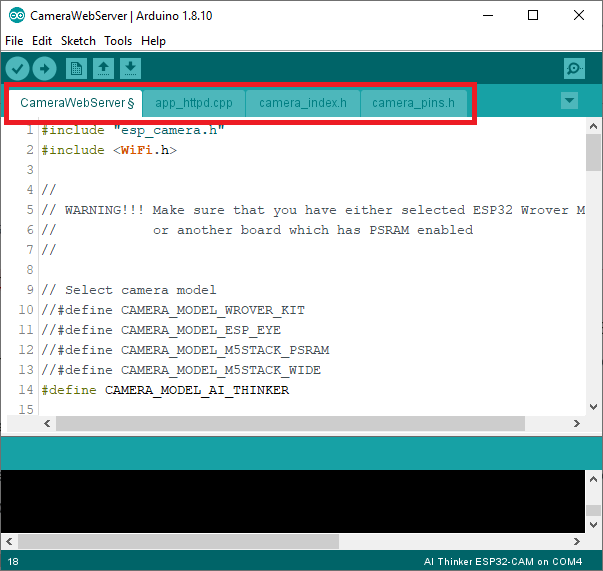Viewport: 603px width, 571px height.
Task: Click the 'PSRAM enabled' comment line
Action: point(257,230)
